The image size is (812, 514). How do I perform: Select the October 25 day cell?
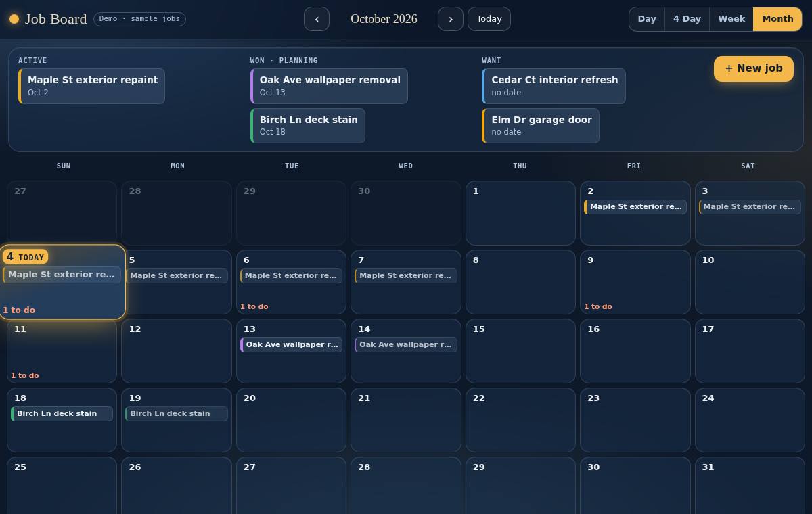click(62, 486)
